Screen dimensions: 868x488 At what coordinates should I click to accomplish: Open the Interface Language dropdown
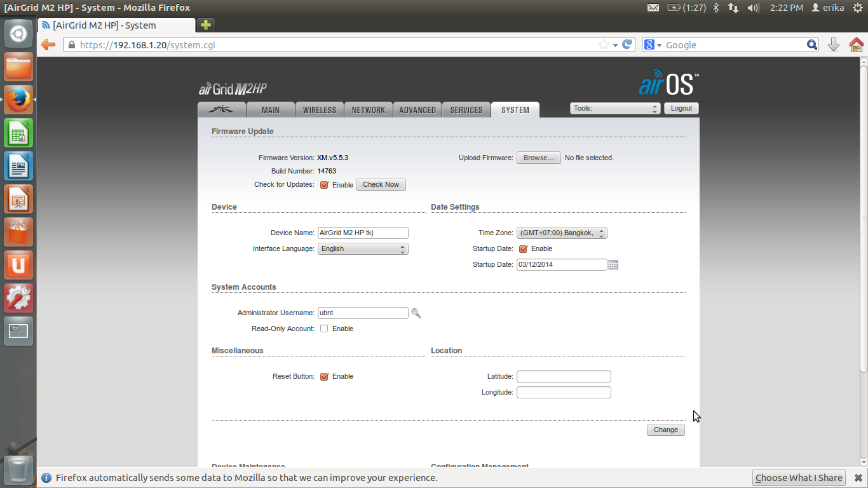click(x=363, y=248)
